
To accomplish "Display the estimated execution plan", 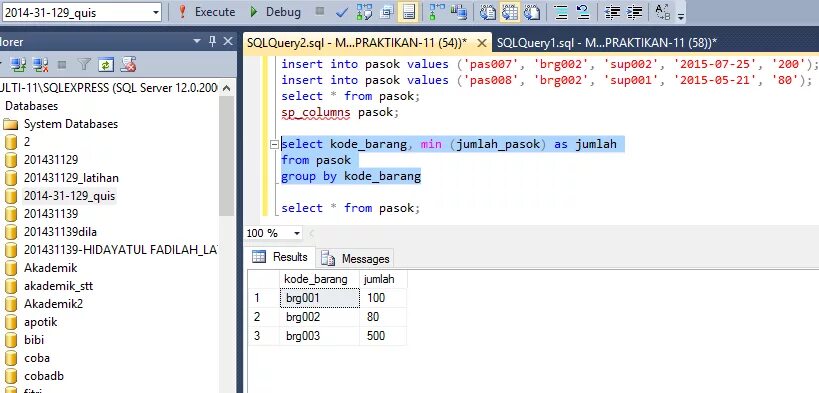I will (x=365, y=12).
